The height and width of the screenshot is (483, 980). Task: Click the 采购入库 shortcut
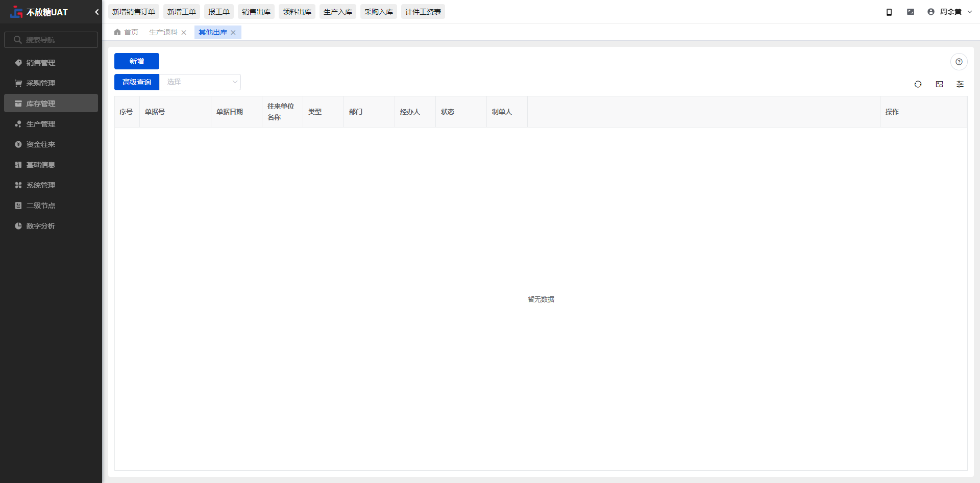point(379,12)
